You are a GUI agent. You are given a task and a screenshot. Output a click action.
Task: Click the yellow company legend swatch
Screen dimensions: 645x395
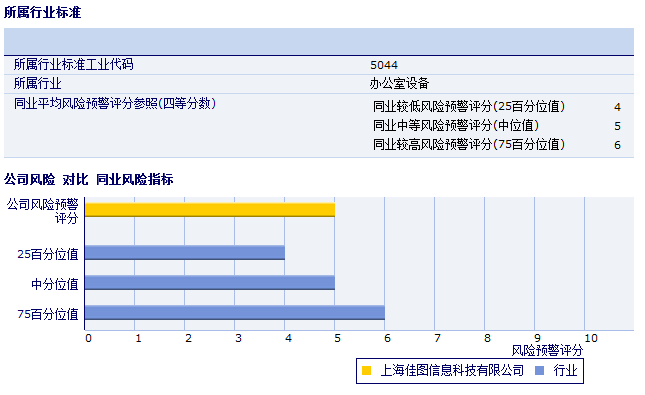point(366,371)
